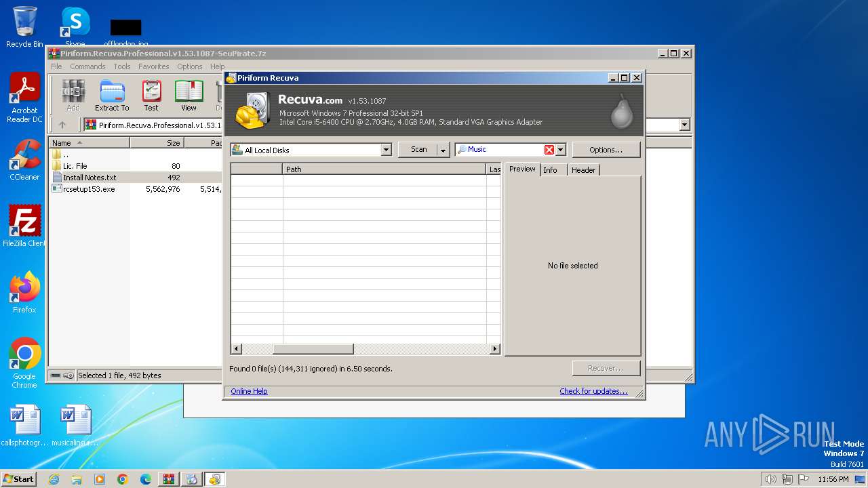Switch to the Info tab

550,170
